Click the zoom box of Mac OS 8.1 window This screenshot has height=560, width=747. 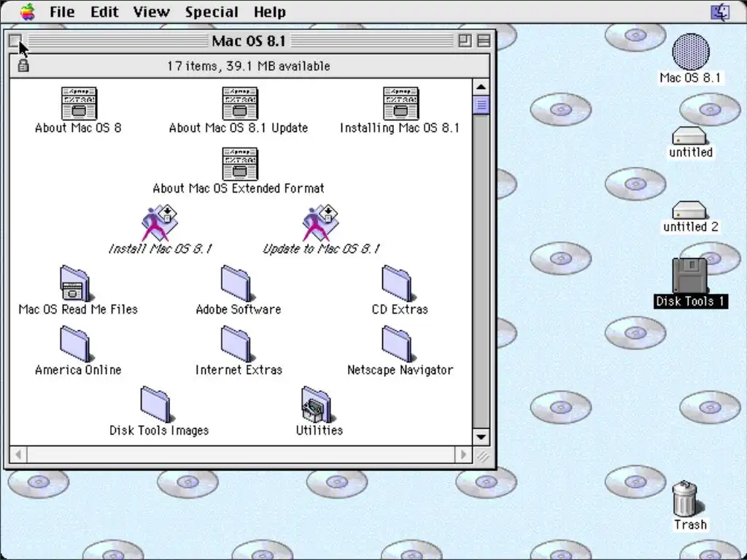point(465,41)
